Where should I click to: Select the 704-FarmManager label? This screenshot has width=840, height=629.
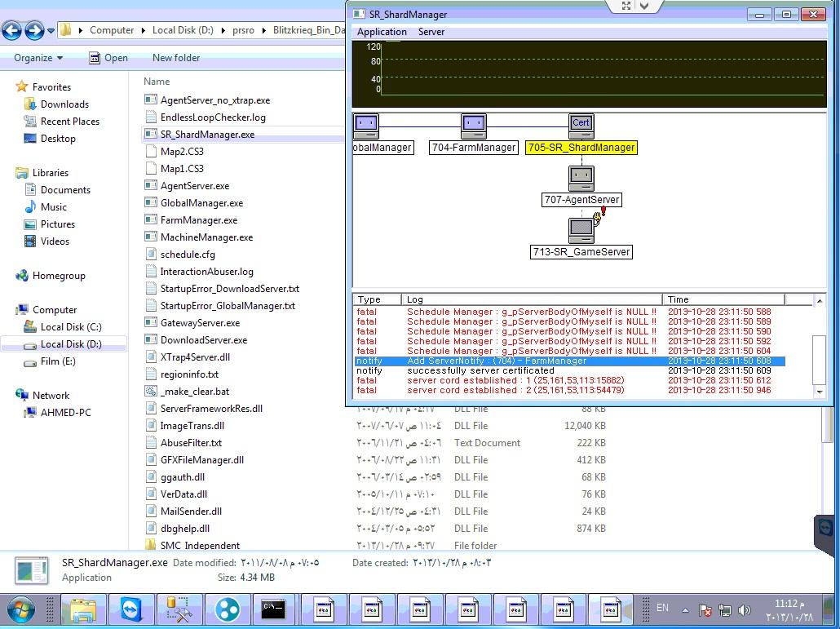474,148
